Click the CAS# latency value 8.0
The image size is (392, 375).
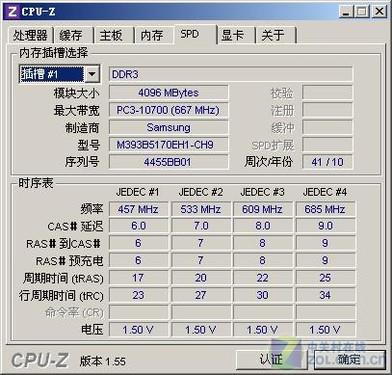point(263,226)
